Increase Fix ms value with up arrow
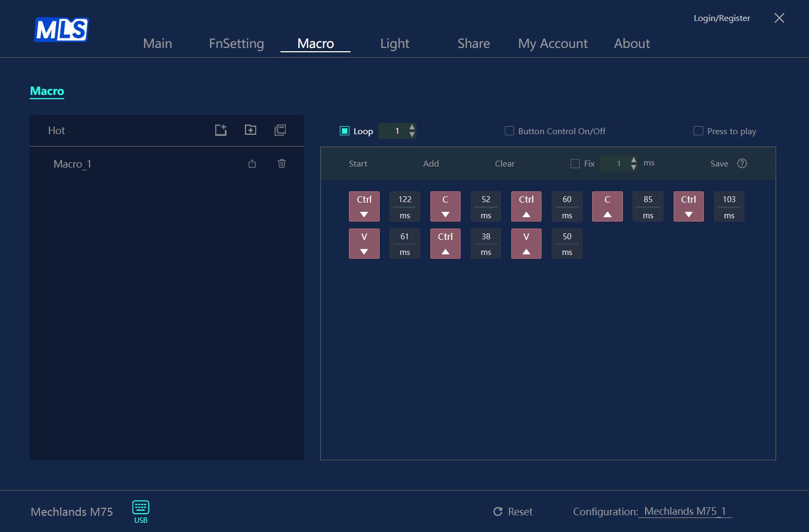Viewport: 809px width, 532px height. (634, 160)
